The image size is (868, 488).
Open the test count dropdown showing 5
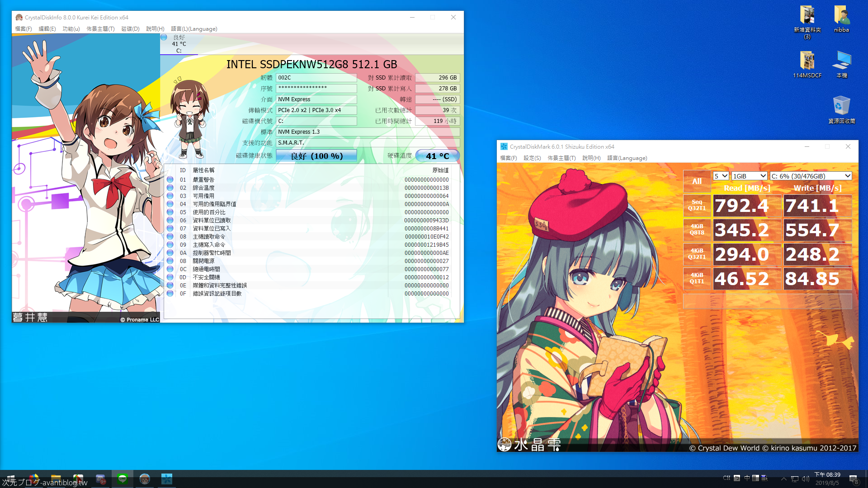click(721, 176)
